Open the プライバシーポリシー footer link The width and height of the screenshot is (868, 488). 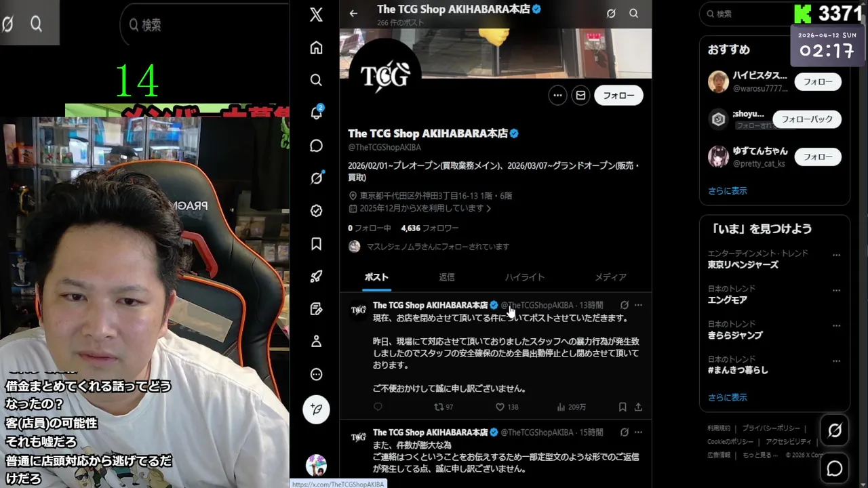coord(770,428)
